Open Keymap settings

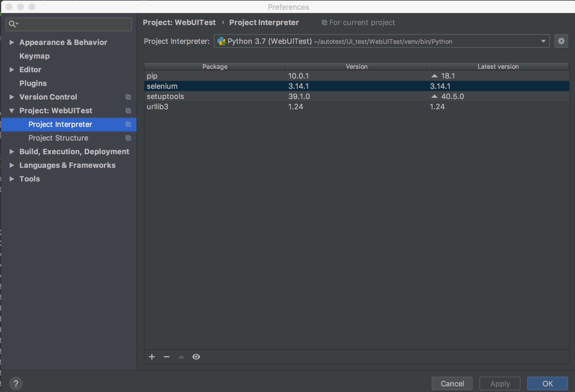(x=34, y=56)
